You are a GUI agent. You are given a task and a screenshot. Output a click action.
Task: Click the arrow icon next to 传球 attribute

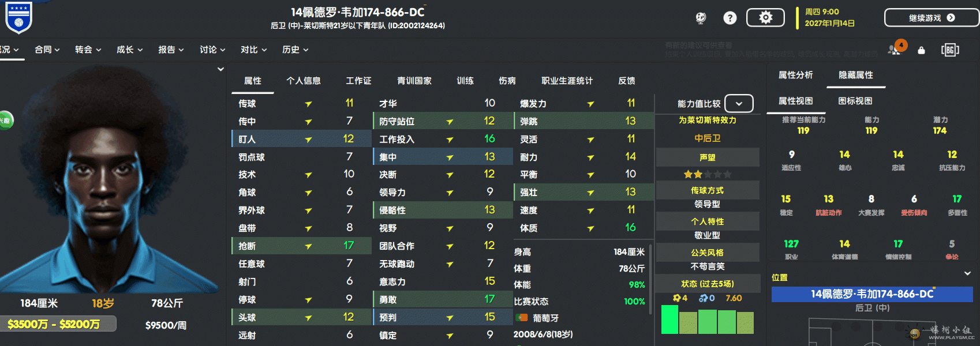pyautogui.click(x=308, y=104)
